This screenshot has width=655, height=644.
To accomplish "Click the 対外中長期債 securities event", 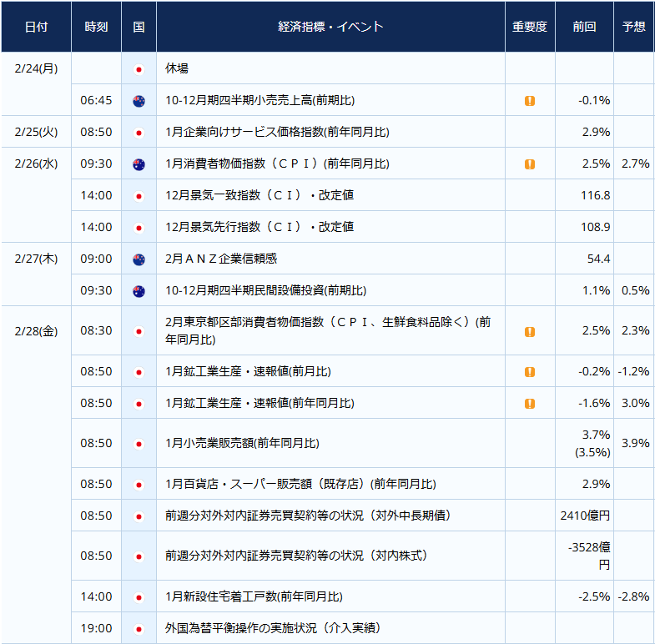I will pos(308,516).
